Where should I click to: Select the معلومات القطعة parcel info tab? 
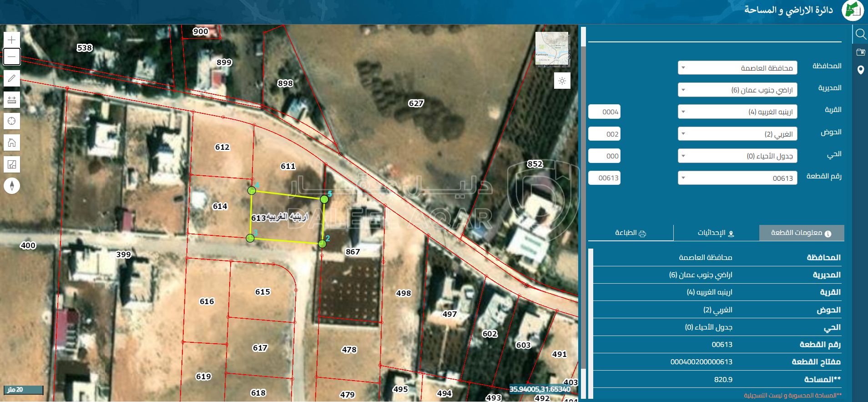801,233
